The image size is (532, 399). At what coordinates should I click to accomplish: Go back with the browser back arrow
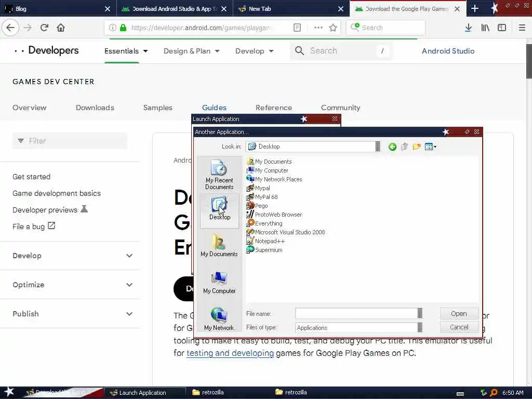pos(10,28)
